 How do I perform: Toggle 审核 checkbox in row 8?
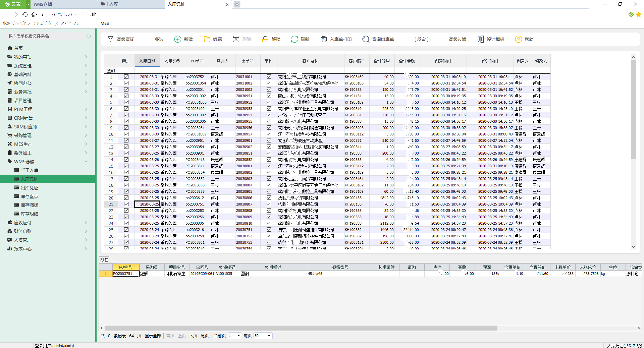[x=269, y=121]
